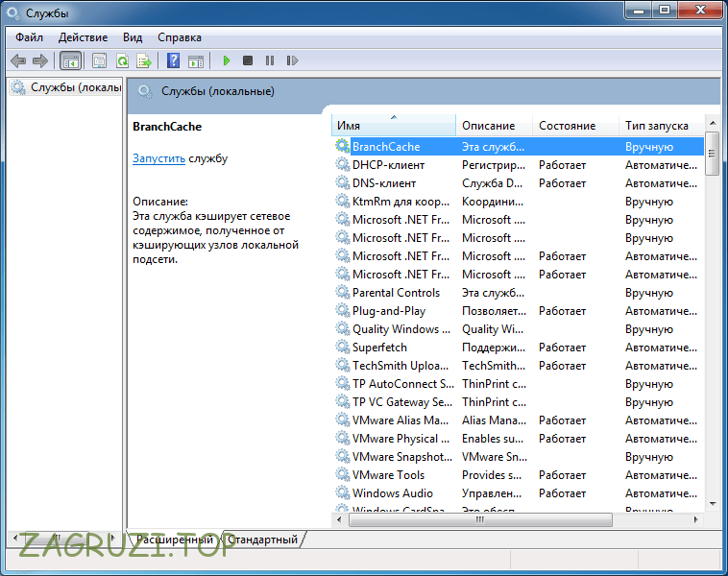Image resolution: width=728 pixels, height=576 pixels.
Task: Go back with the toolbar Back arrow
Action: pyautogui.click(x=18, y=60)
